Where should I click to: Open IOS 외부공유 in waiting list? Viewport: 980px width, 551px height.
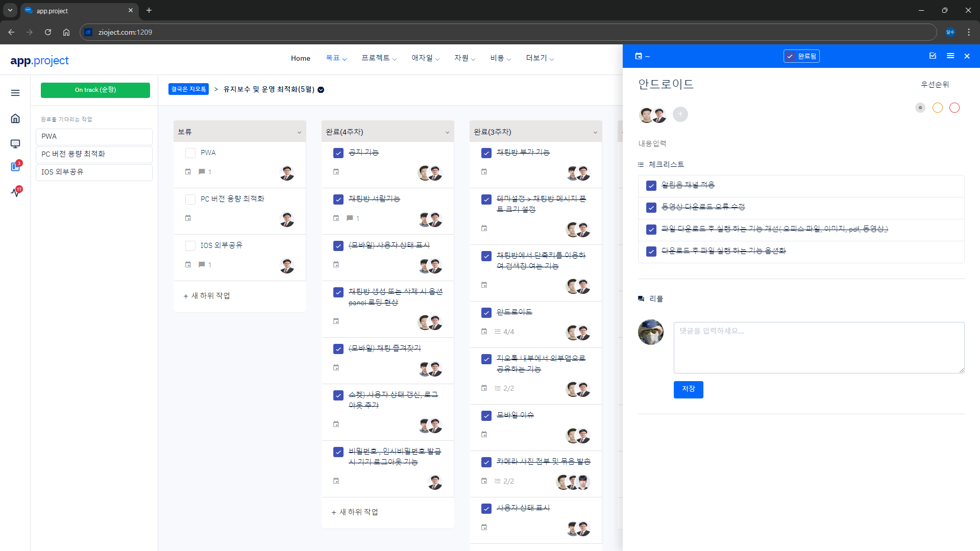(x=94, y=172)
